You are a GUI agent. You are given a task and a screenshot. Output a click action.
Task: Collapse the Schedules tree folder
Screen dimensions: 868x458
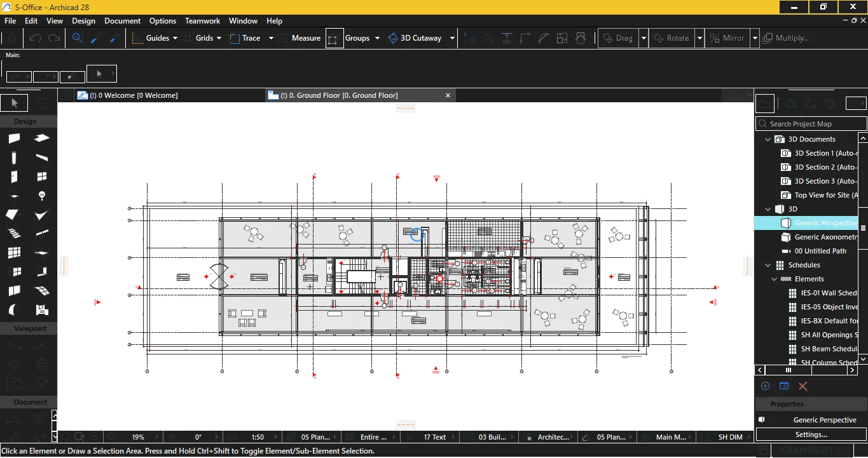pyautogui.click(x=768, y=265)
